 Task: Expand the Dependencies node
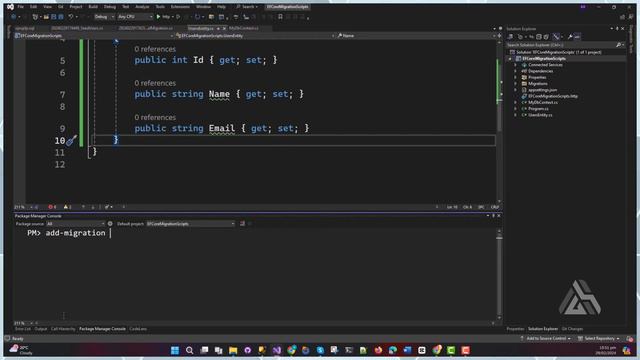point(516,71)
